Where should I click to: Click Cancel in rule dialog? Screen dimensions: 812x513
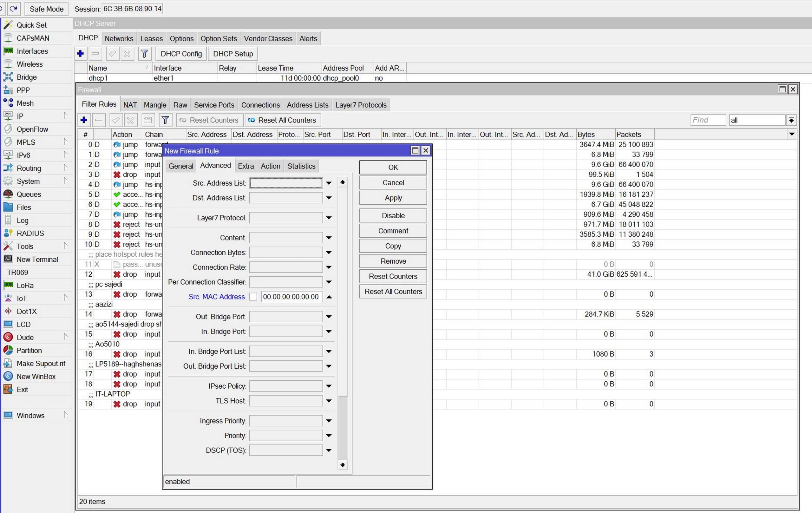point(393,182)
